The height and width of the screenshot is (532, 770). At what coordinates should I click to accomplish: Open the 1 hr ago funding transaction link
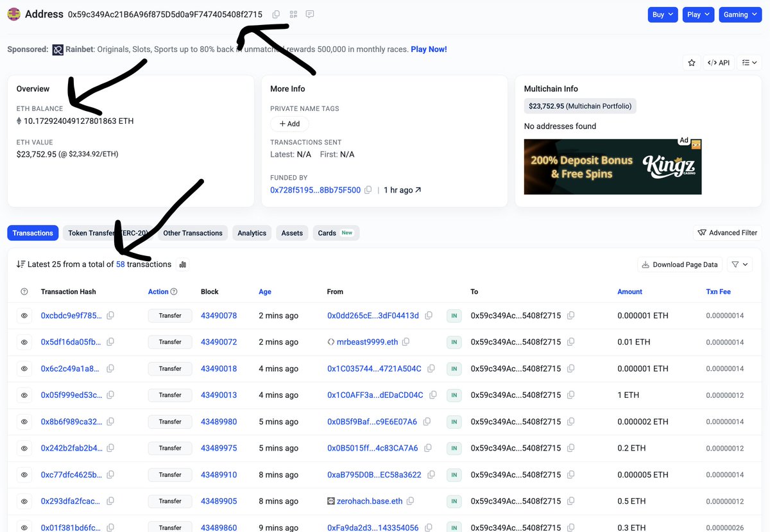(402, 190)
